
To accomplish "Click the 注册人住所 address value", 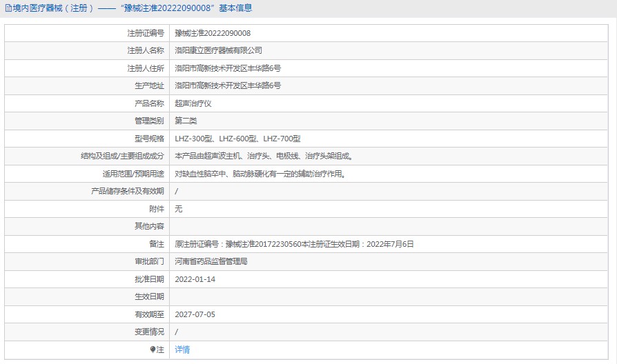I will click(228, 68).
